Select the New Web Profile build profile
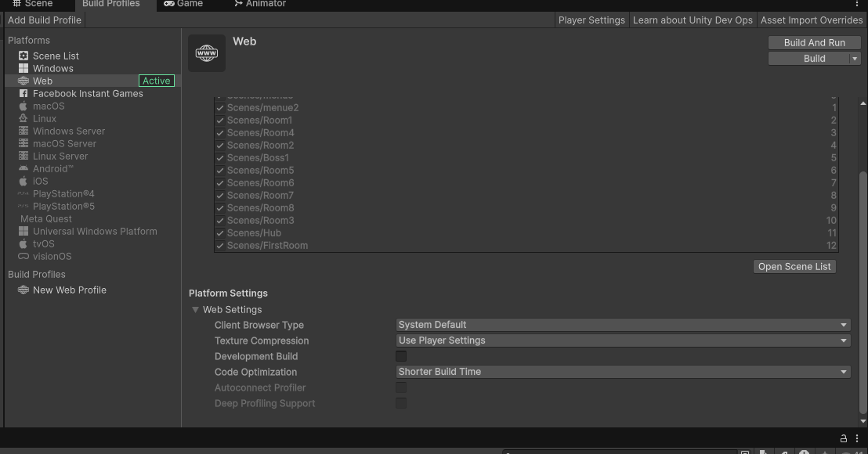The width and height of the screenshot is (868, 454). pos(69,290)
